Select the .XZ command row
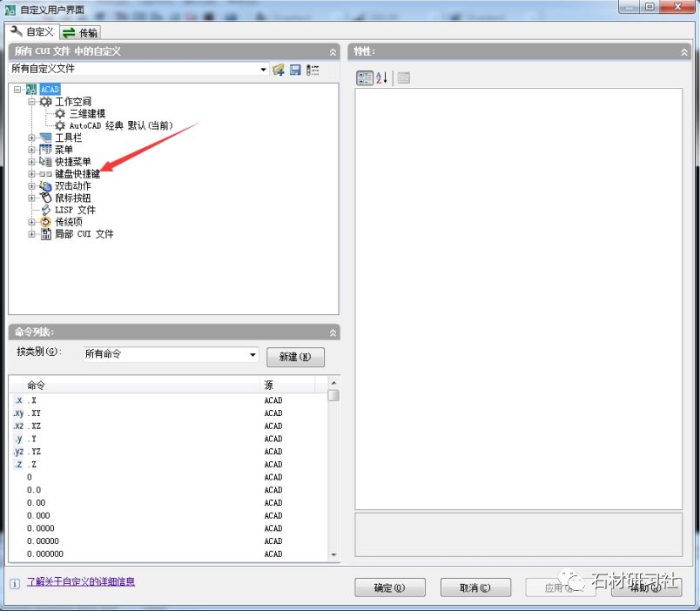Image resolution: width=700 pixels, height=611 pixels. (169, 426)
